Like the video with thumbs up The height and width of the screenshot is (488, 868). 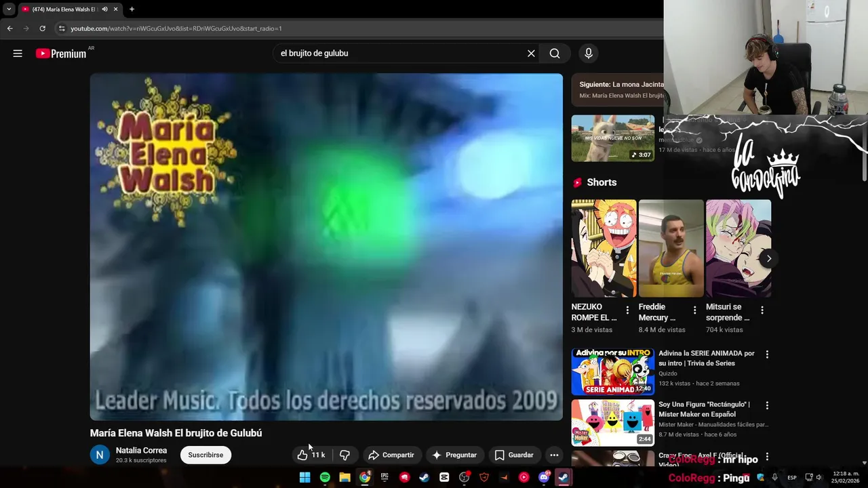pyautogui.click(x=311, y=455)
